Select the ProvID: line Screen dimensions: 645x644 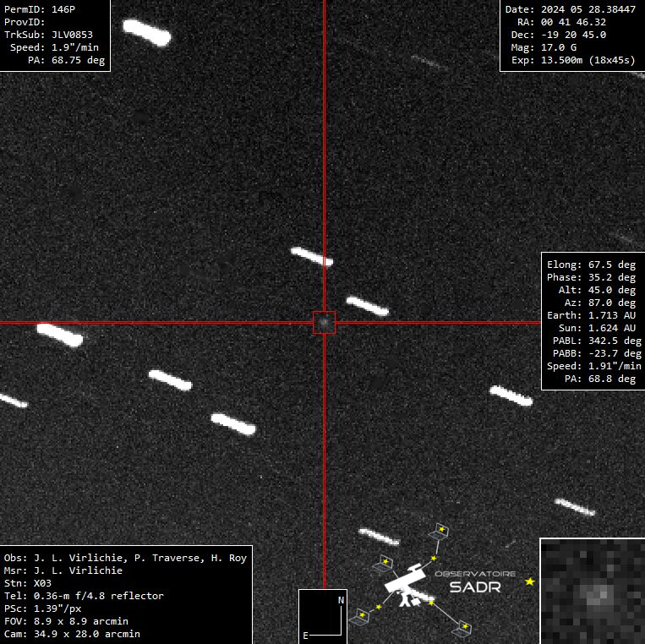click(25, 22)
